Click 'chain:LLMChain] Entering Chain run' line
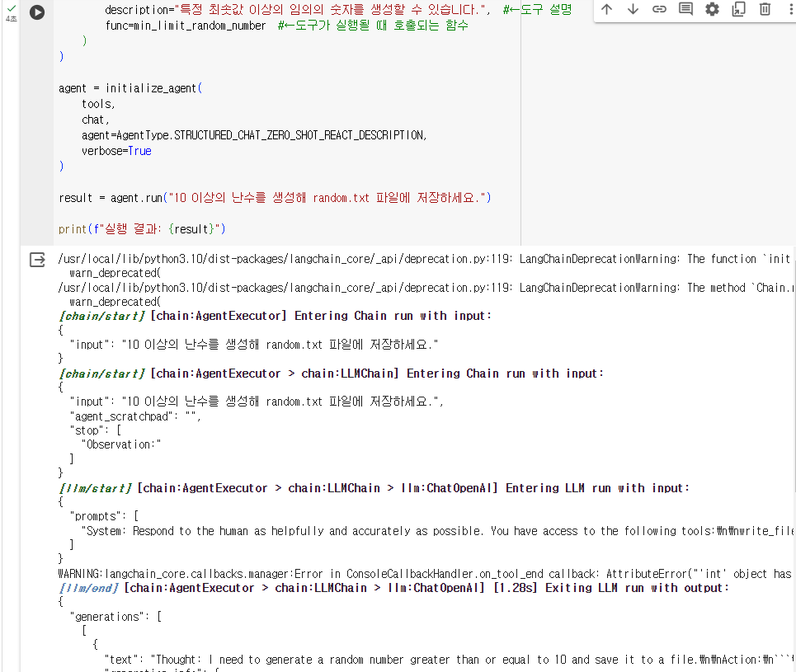Image resolution: width=796 pixels, height=672 pixels. [x=332, y=374]
